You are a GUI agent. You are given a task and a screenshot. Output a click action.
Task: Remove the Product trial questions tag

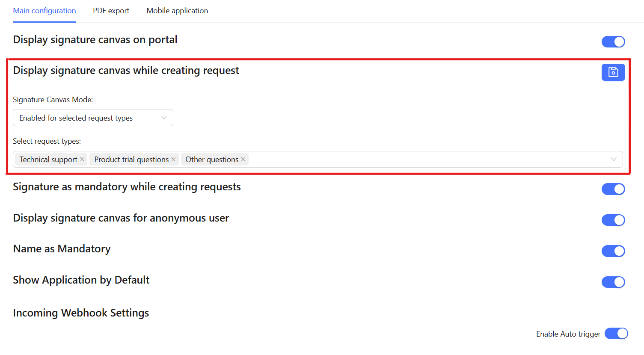pyautogui.click(x=173, y=160)
